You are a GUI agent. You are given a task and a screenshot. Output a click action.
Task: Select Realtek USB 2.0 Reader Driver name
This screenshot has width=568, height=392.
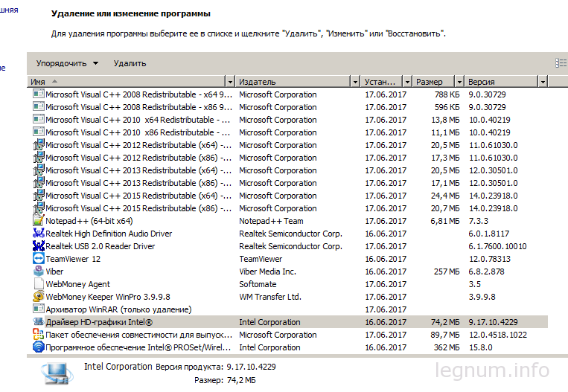[x=100, y=246]
